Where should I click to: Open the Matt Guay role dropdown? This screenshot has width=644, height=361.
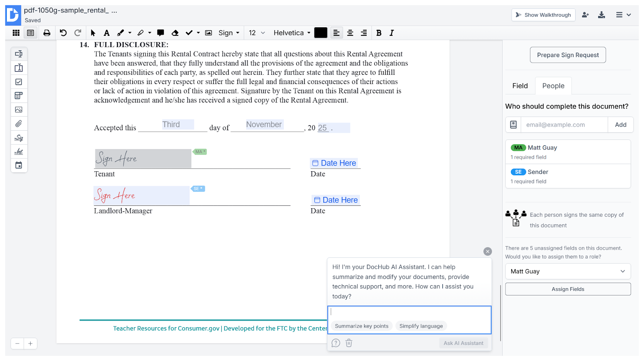pyautogui.click(x=568, y=271)
